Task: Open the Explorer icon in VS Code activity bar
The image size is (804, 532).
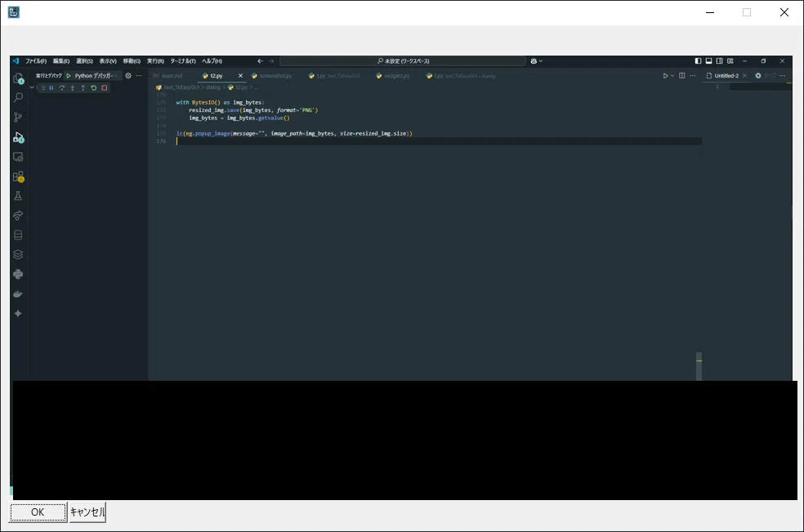Action: coord(18,78)
